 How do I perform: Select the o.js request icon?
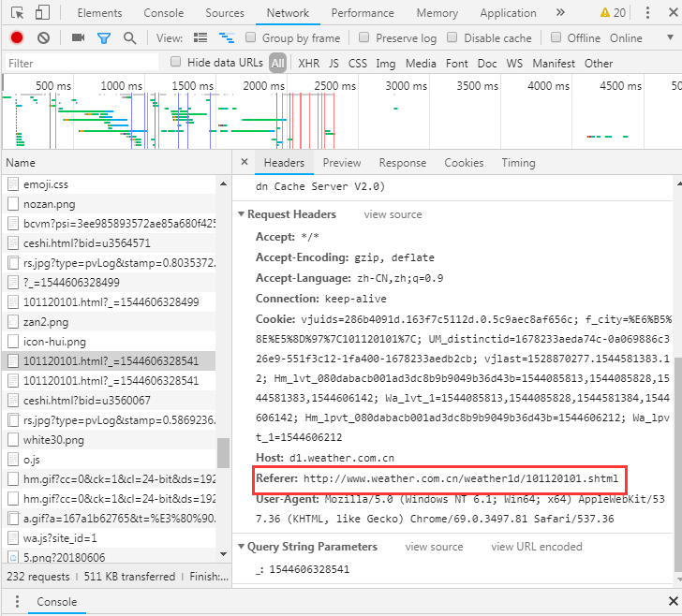(x=13, y=459)
